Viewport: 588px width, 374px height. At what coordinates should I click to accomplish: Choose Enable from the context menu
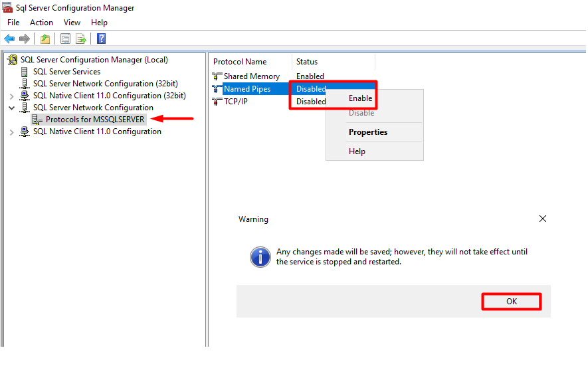click(x=360, y=98)
